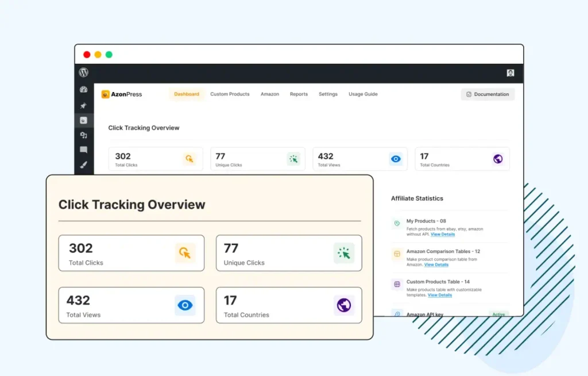Open the Custom Products tab
588x376 pixels.
[230, 94]
